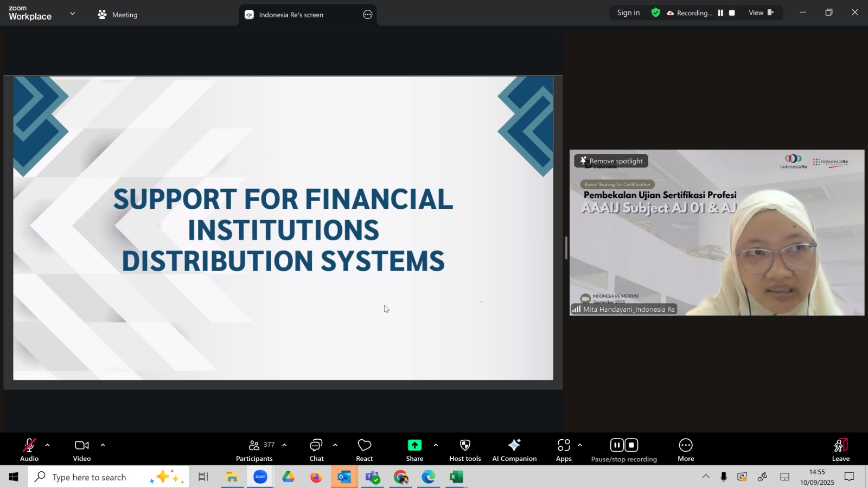868x488 pixels.
Task: Open the Participants panel
Action: tap(254, 450)
